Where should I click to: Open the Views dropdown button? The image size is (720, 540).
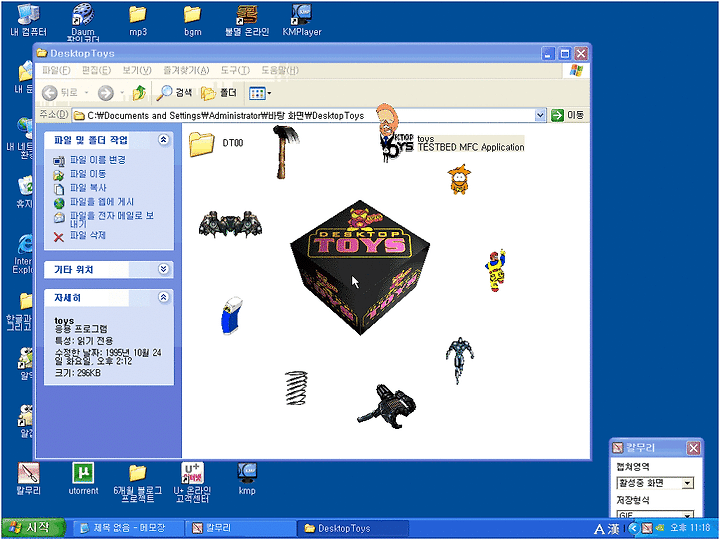pyautogui.click(x=260, y=94)
